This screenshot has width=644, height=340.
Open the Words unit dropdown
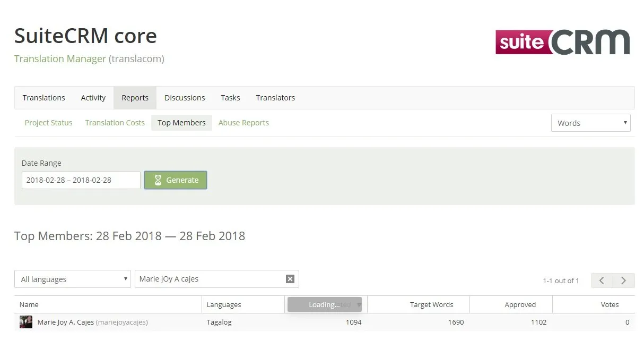tap(591, 123)
